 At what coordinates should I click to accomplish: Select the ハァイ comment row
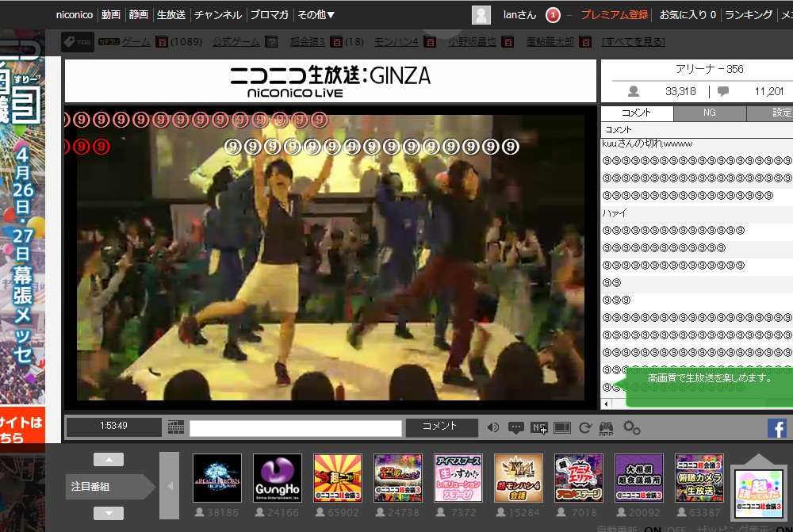[x=697, y=213]
